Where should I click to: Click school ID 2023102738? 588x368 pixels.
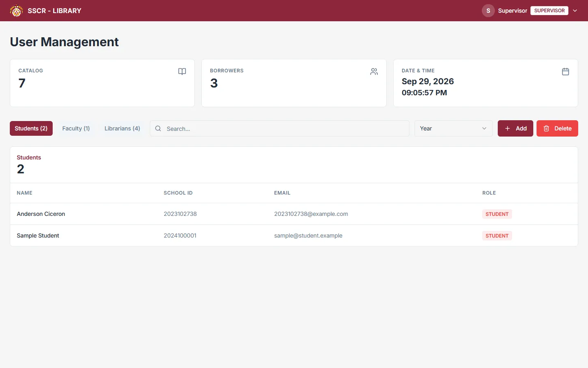180,214
